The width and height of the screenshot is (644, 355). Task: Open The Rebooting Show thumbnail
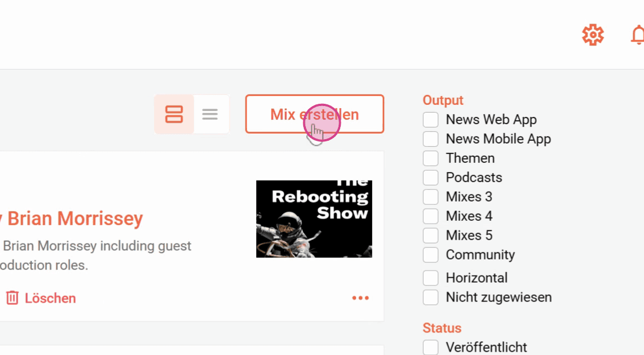(x=314, y=219)
